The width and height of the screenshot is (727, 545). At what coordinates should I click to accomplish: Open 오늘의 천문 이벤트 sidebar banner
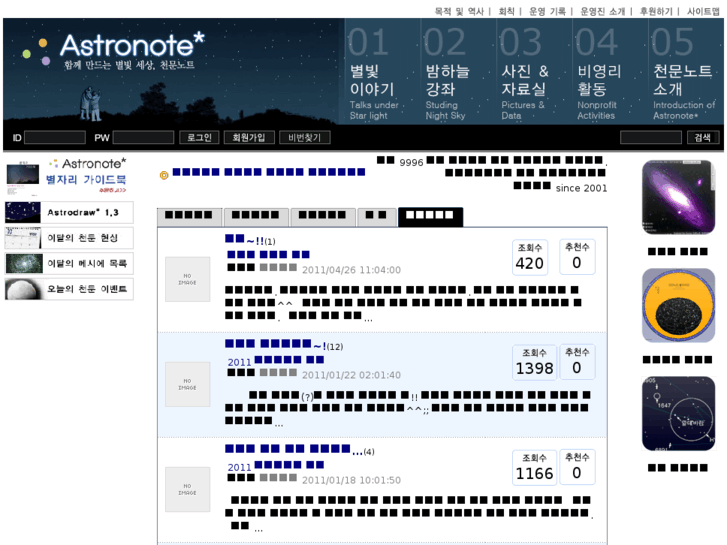69,289
